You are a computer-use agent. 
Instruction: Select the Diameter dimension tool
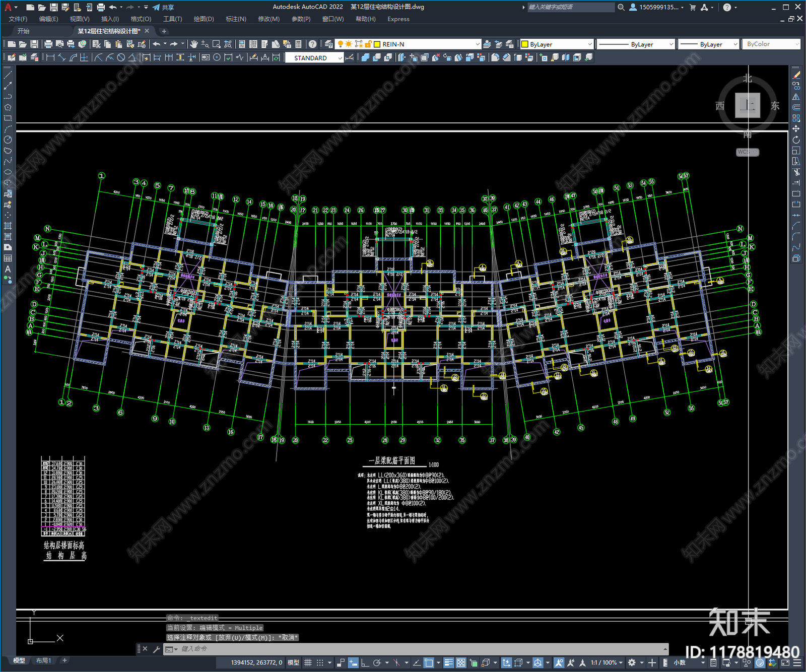click(x=121, y=57)
